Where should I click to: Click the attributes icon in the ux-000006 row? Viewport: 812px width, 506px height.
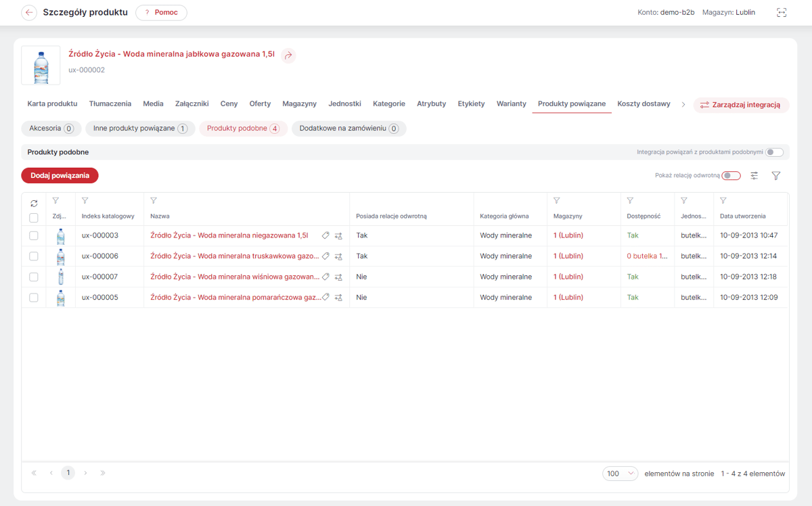338,256
